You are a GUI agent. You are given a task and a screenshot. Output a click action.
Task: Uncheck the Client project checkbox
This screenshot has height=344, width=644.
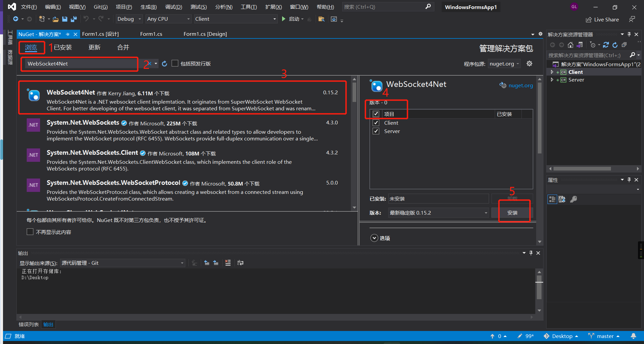[376, 123]
